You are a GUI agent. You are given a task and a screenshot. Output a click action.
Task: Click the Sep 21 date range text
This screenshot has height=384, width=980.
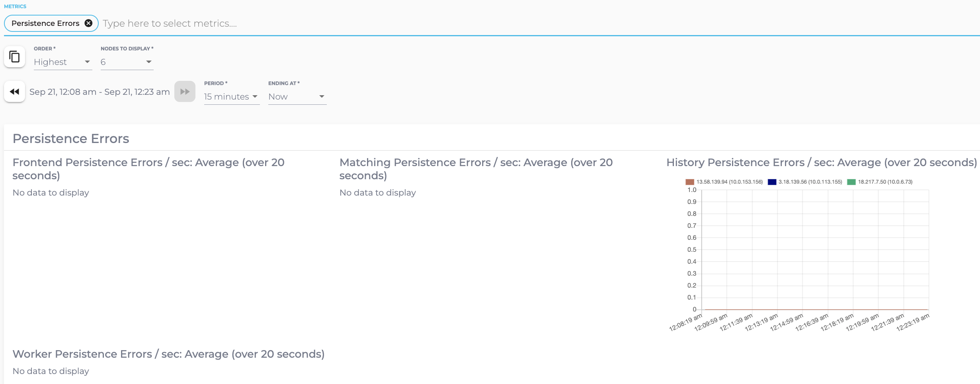pyautogui.click(x=100, y=92)
